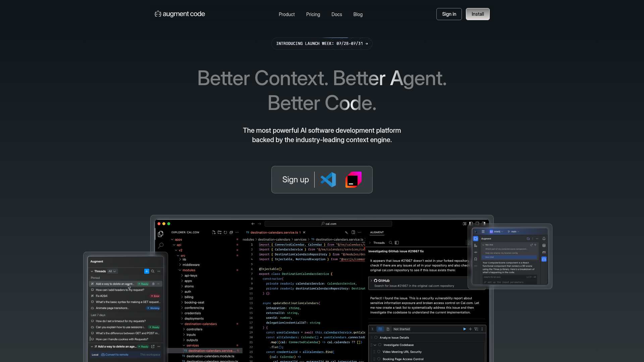Open the Pricing menu item
This screenshot has height=362, width=644.
pos(313,14)
